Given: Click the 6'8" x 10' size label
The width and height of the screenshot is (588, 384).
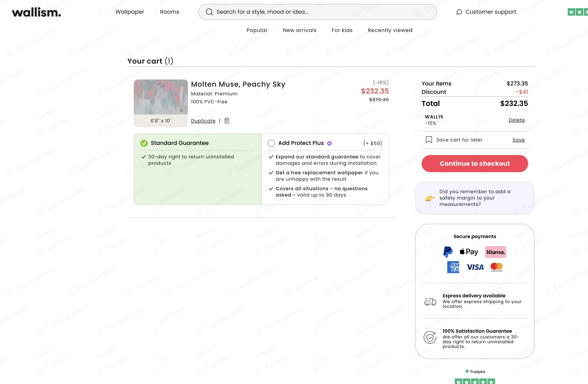Looking at the screenshot, I should (161, 121).
